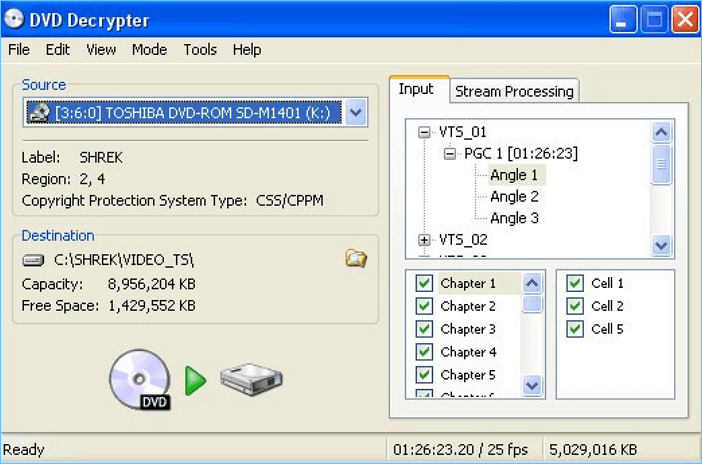Click the SHREK label value
Viewport: 702px width, 464px height.
pos(101,157)
